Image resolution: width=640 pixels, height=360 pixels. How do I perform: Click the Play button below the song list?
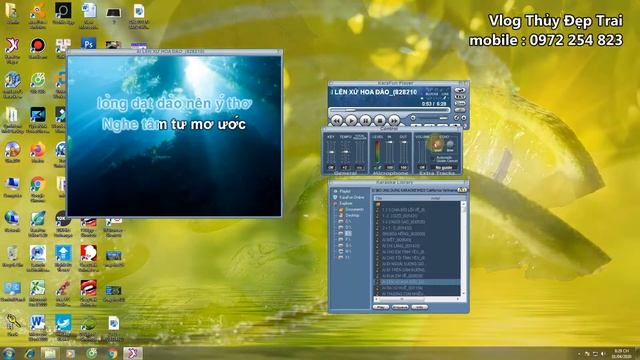380,307
